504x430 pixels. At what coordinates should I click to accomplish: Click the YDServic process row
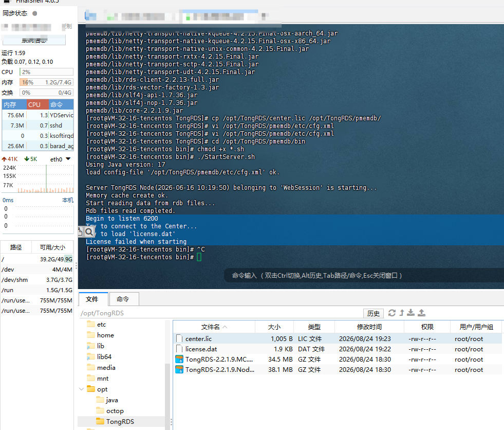38,115
